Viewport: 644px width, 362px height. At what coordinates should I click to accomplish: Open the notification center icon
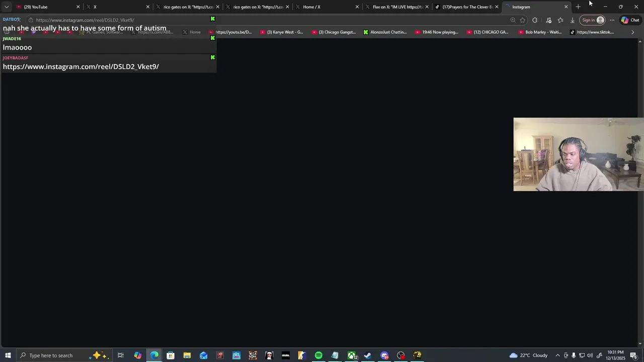pyautogui.click(x=634, y=355)
